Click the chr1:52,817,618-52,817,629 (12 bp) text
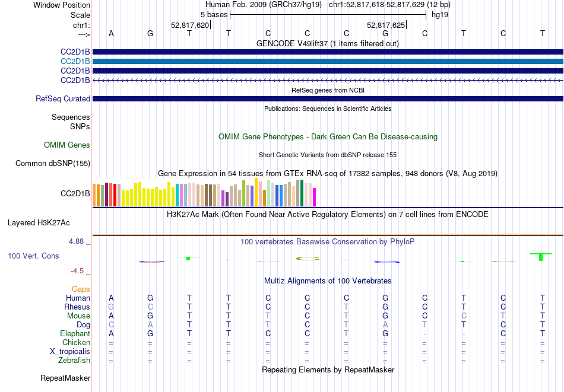564x392 pixels. pyautogui.click(x=389, y=5)
